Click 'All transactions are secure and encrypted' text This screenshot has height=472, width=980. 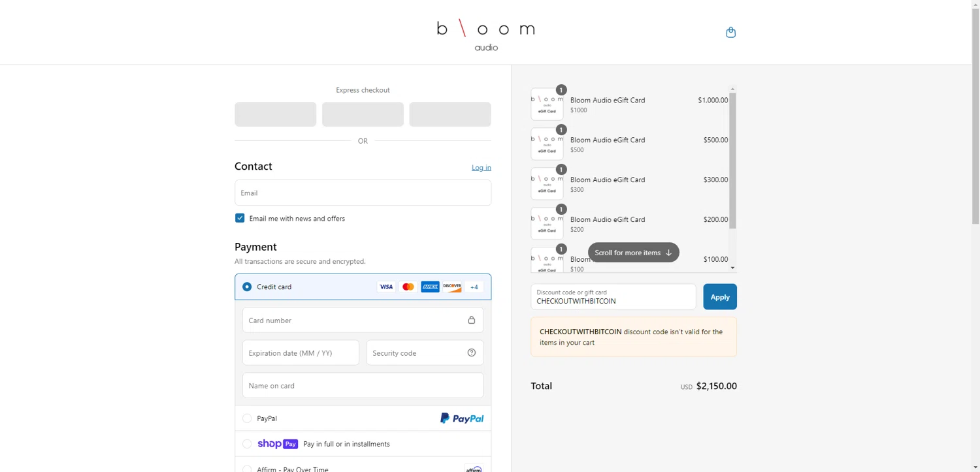point(300,261)
